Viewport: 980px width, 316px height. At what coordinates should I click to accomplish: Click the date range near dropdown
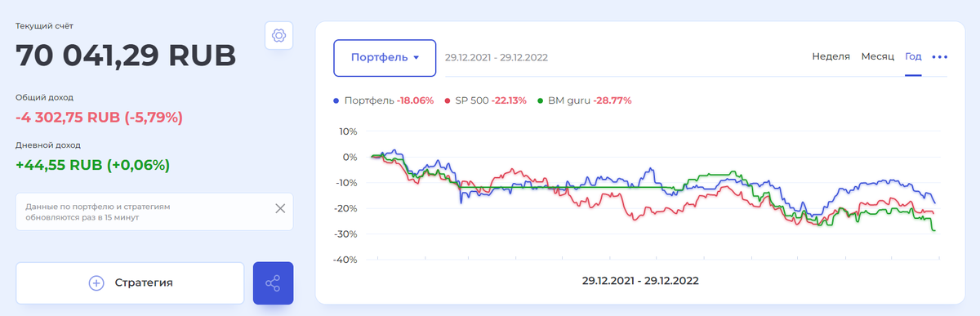click(496, 58)
